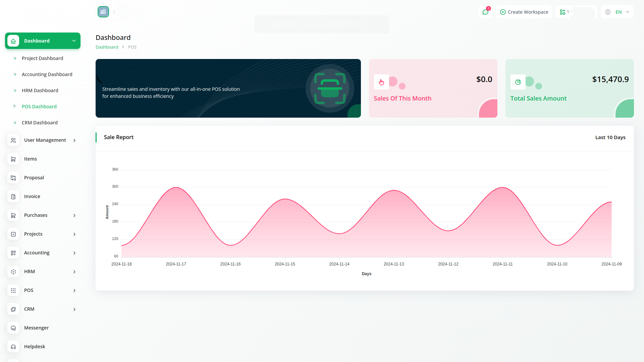Open the EN language dropdown
The width and height of the screenshot is (644, 362).
[x=618, y=12]
